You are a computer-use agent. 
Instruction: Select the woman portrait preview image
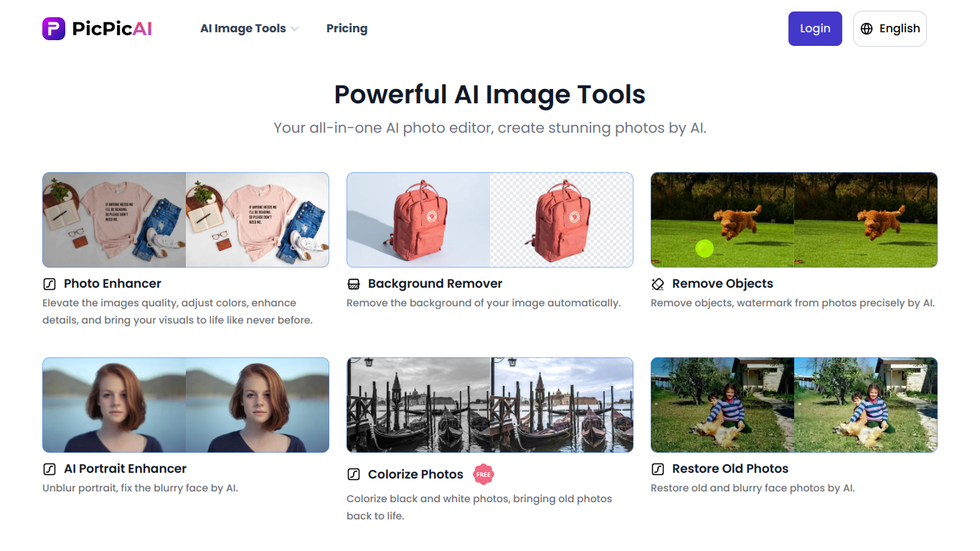coord(186,405)
